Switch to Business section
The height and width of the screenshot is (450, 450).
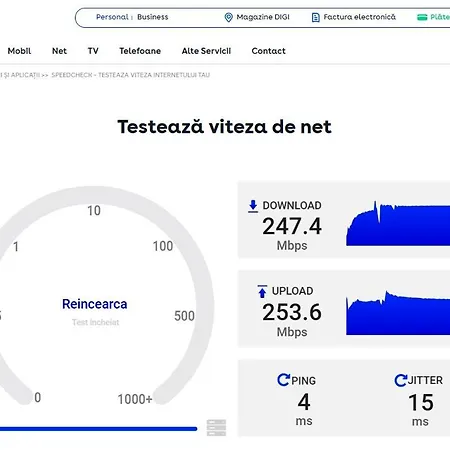click(x=153, y=17)
